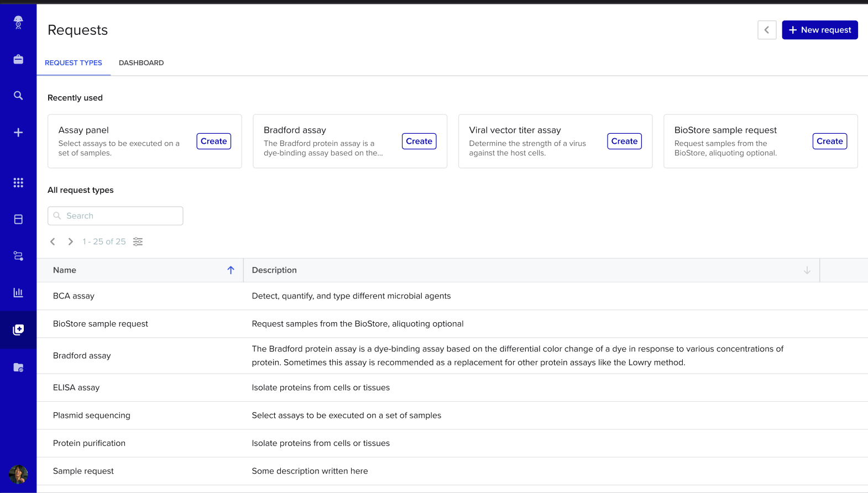Open the Benchling home logo icon
This screenshot has width=868, height=493.
click(x=18, y=22)
